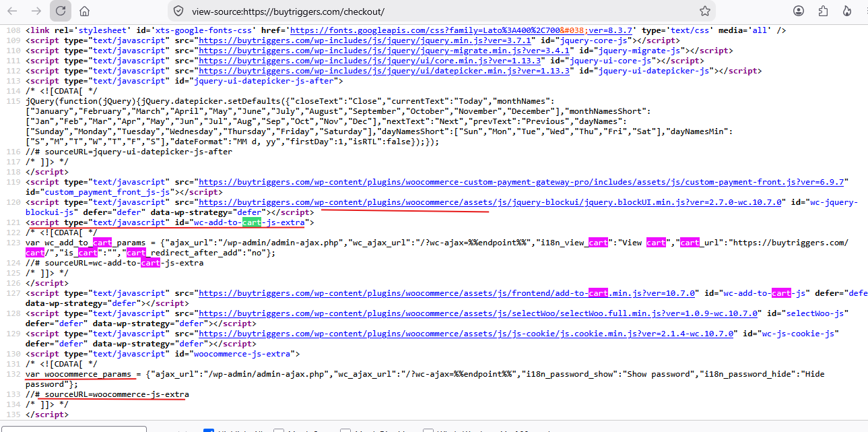Bookmark this page with the star
868x432 pixels.
coord(704,11)
